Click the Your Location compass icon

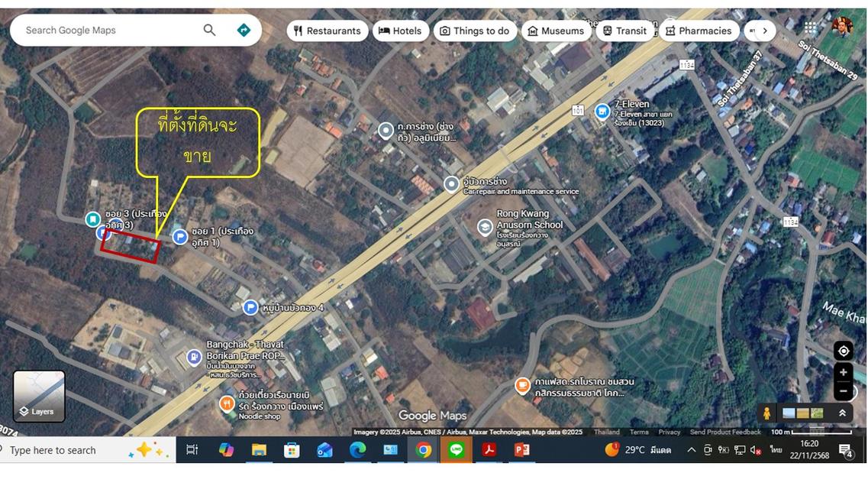coord(843,351)
